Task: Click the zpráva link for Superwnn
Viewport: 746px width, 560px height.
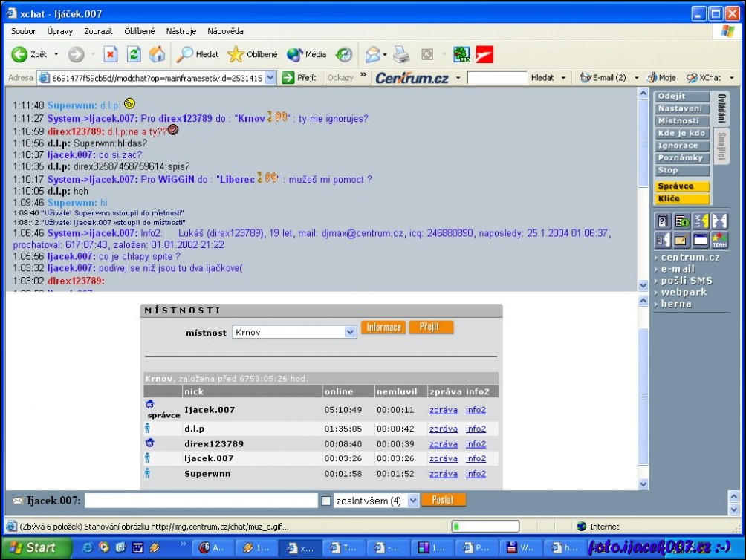Action: pos(444,473)
